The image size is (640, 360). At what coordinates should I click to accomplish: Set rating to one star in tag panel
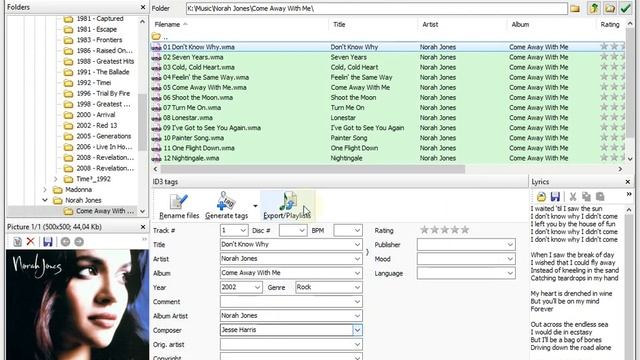tap(424, 230)
